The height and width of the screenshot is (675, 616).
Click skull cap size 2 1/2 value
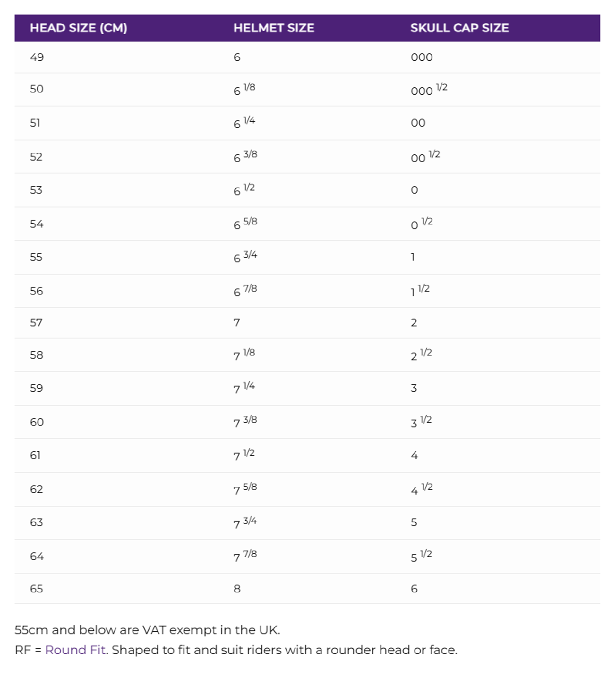tap(421, 355)
